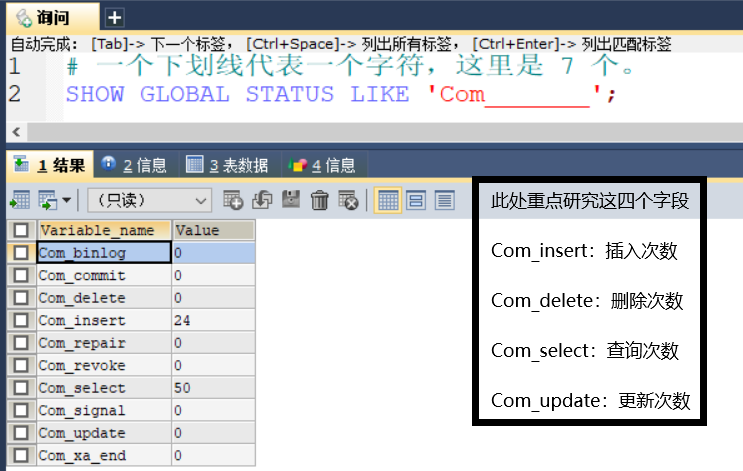Select the Com_commit cell

(x=104, y=275)
